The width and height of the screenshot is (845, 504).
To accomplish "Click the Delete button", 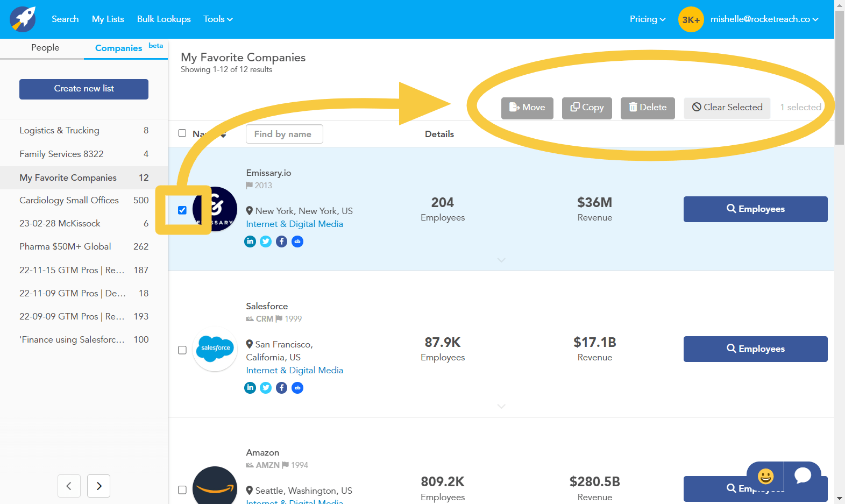I will point(648,108).
